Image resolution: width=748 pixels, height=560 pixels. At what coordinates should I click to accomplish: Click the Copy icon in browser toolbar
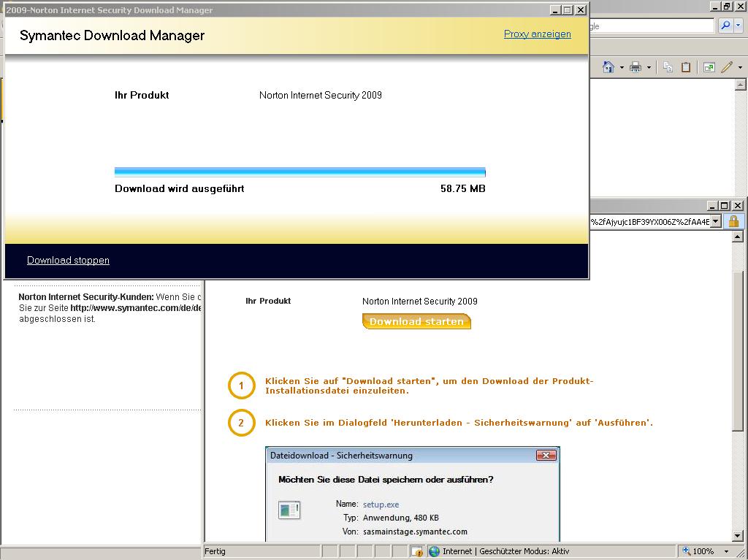[668, 67]
